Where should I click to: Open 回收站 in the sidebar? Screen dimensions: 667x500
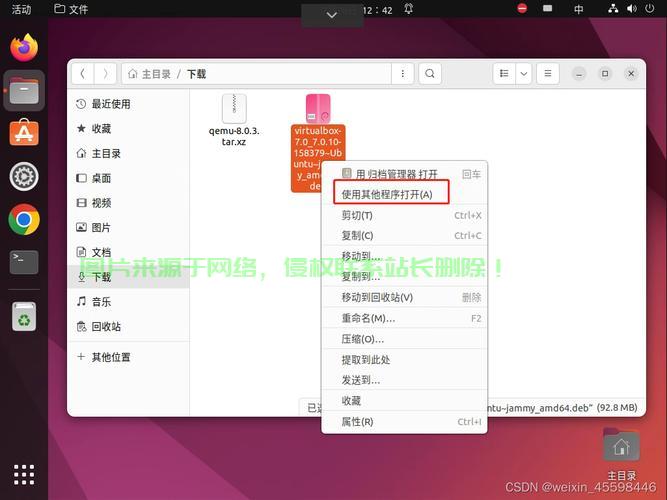pyautogui.click(x=128, y=326)
